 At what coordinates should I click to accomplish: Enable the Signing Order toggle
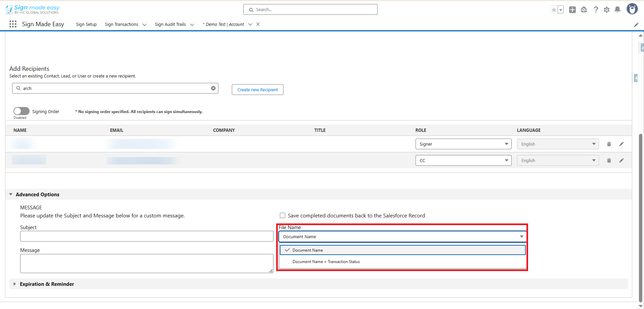pyautogui.click(x=22, y=111)
